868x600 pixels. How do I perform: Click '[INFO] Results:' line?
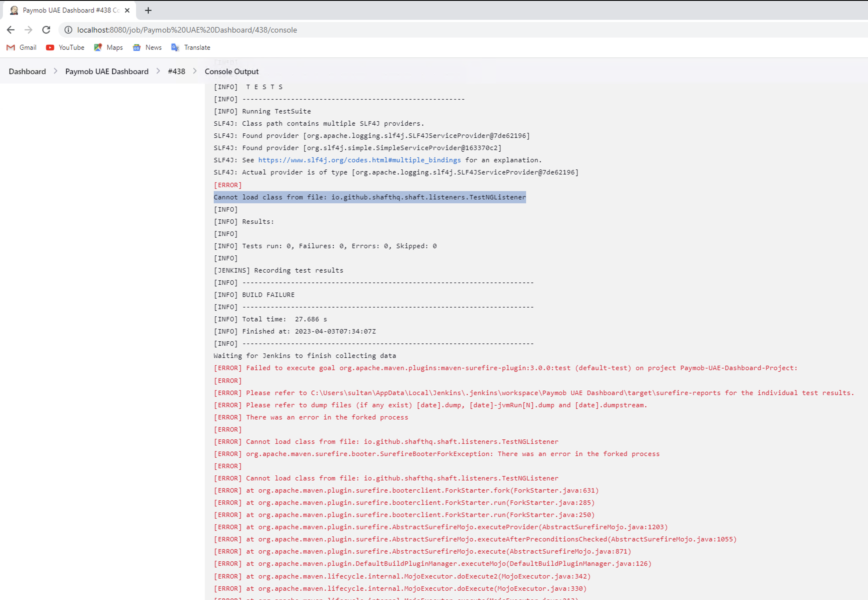[x=244, y=222]
